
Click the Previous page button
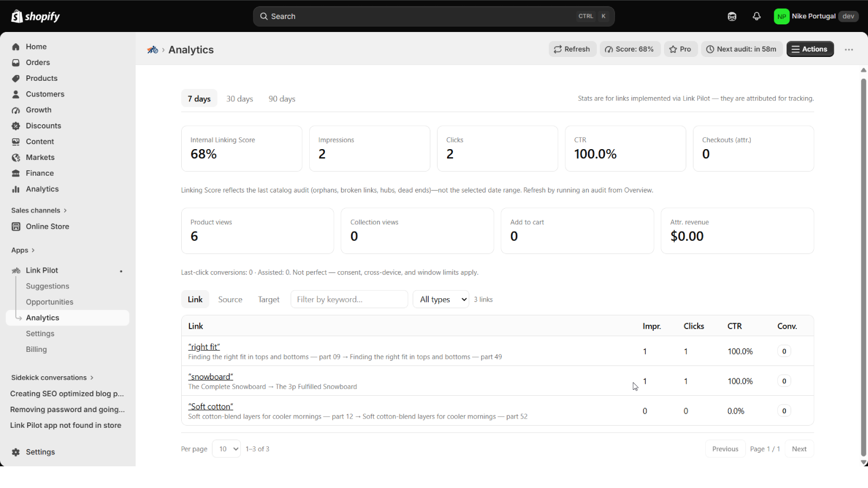(x=725, y=449)
